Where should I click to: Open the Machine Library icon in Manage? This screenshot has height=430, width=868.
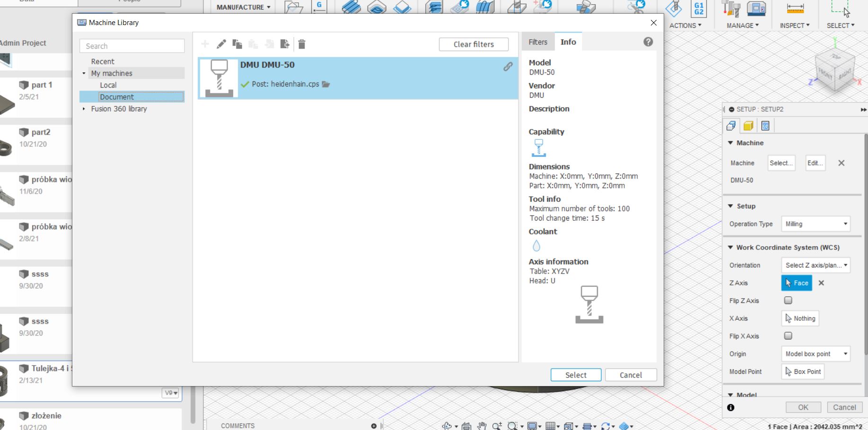pyautogui.click(x=756, y=9)
